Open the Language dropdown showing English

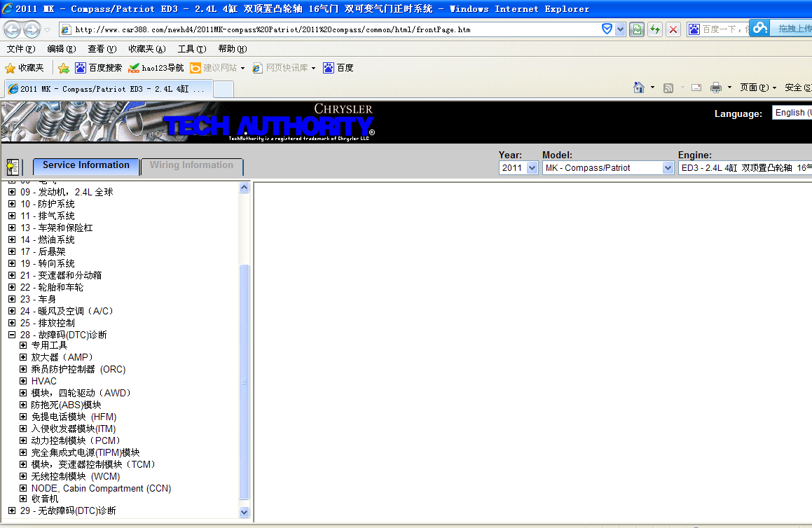point(792,112)
